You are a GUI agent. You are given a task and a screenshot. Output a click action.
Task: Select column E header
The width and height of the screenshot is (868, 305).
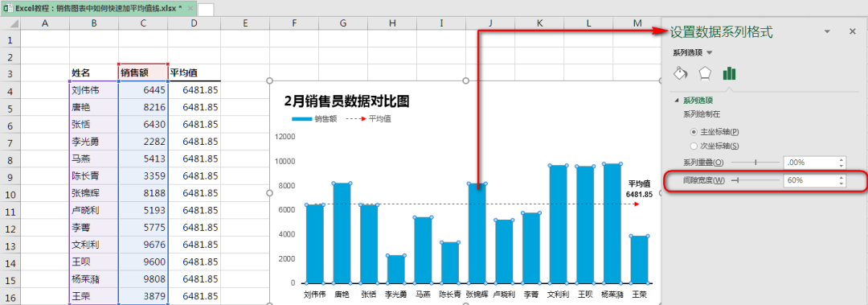pyautogui.click(x=244, y=23)
